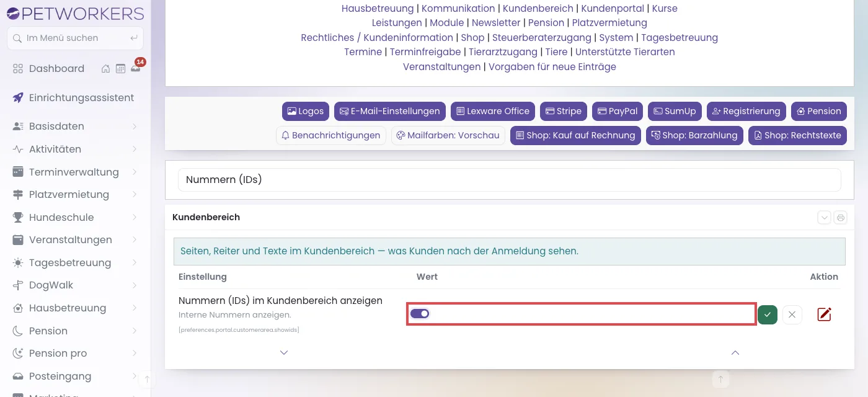This screenshot has width=868, height=397.
Task: Click the purple Pension toolbar button
Action: (819, 111)
